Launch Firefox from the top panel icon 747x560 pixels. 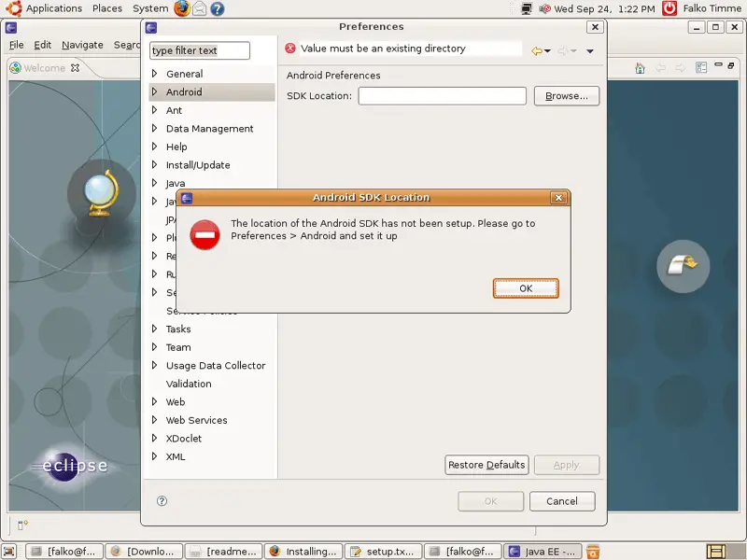181,8
